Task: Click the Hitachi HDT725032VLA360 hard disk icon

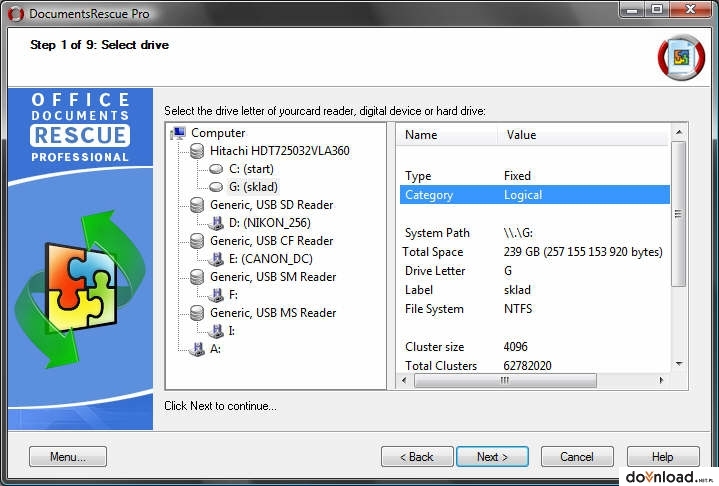Action: coord(197,151)
